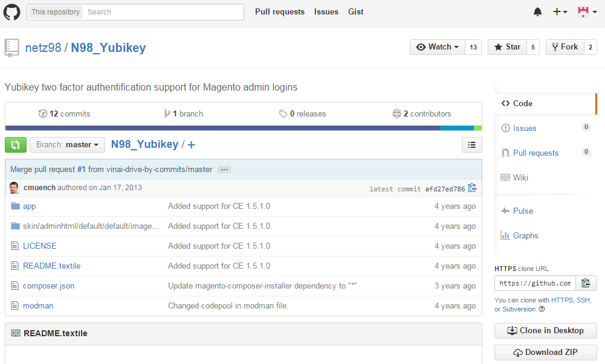Open the clone URL help icon
605x364 pixels.
(x=542, y=309)
